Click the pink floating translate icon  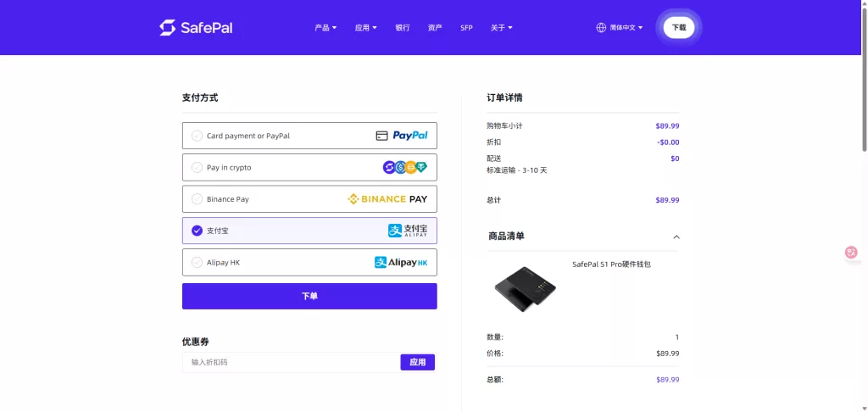coord(851,253)
